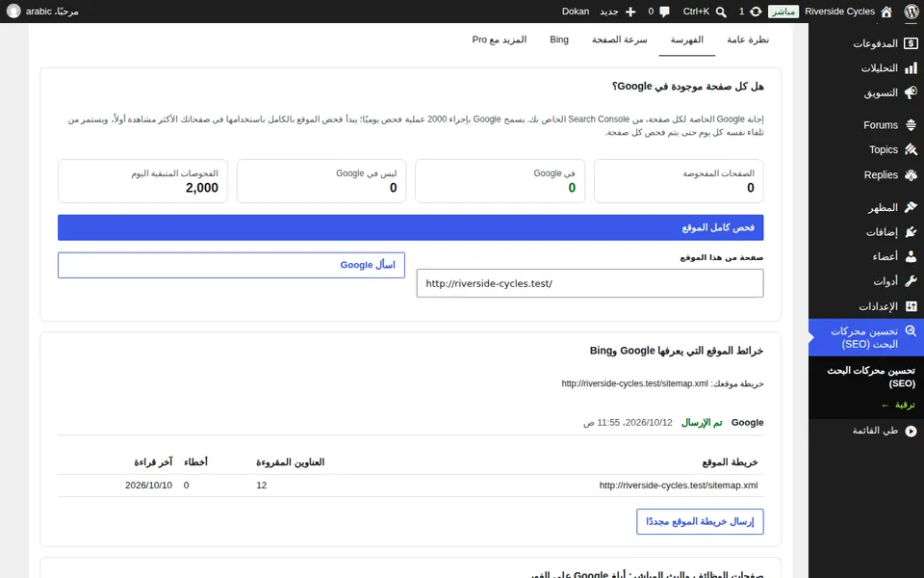Screen dimensions: 924x578
Task: Click the plus icon for new content
Action: [x=630, y=12]
